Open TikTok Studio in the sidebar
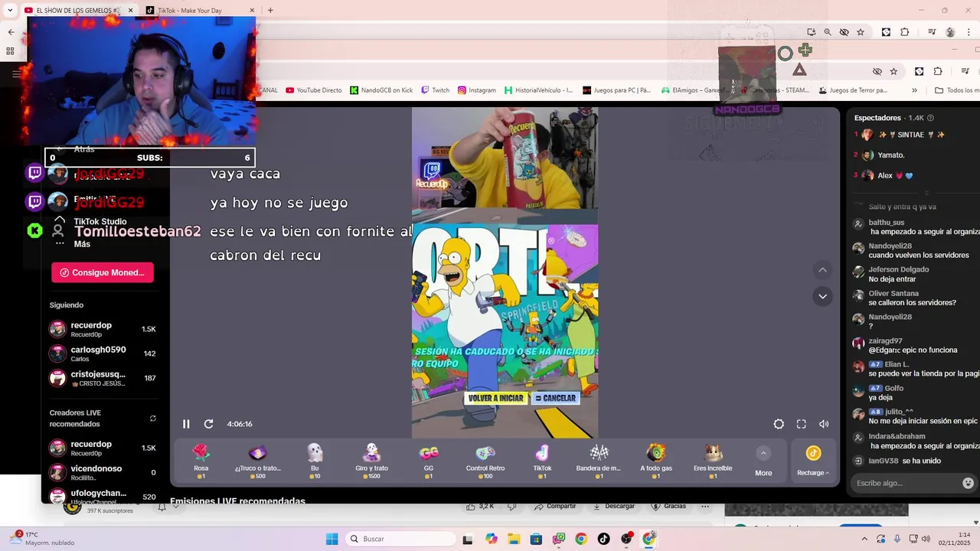 point(100,222)
